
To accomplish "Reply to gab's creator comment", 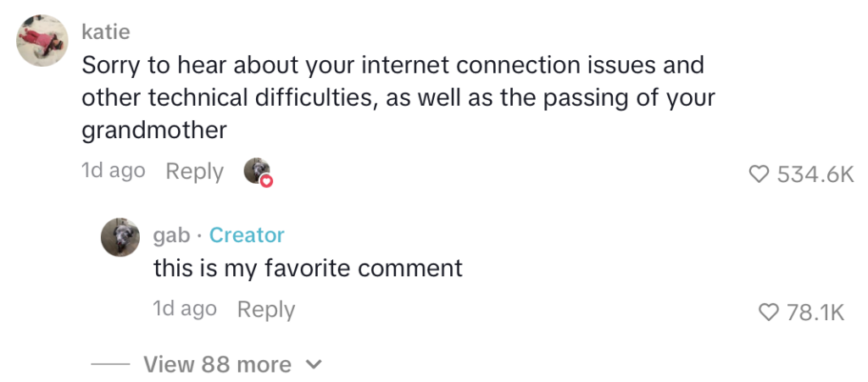I will pos(265,309).
